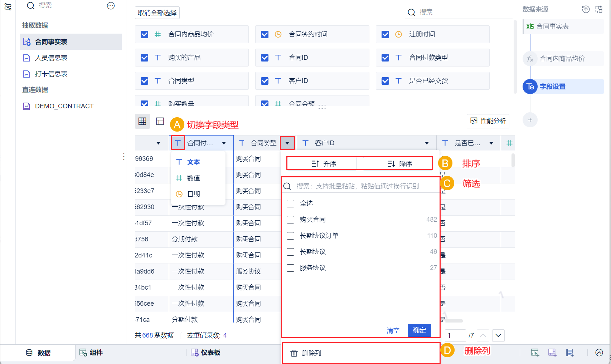This screenshot has height=364, width=611.
Task: Focus the left panel 搜索 field
Action: 63,6
